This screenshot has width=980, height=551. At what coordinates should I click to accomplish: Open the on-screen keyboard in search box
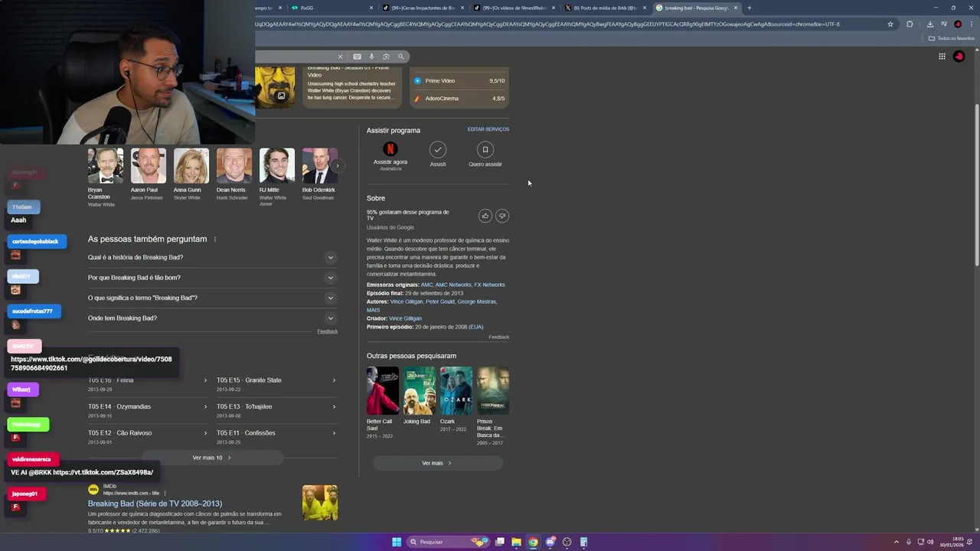357,57
